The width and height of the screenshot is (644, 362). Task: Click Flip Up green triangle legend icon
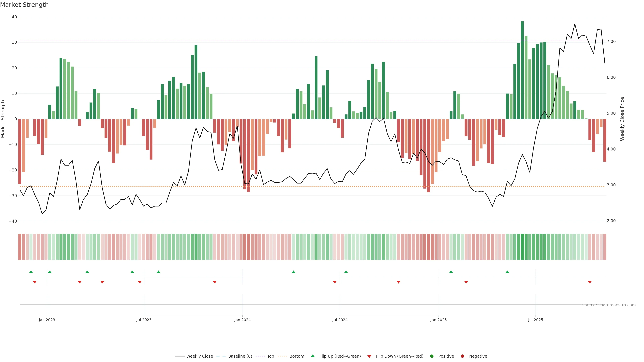tap(312, 356)
